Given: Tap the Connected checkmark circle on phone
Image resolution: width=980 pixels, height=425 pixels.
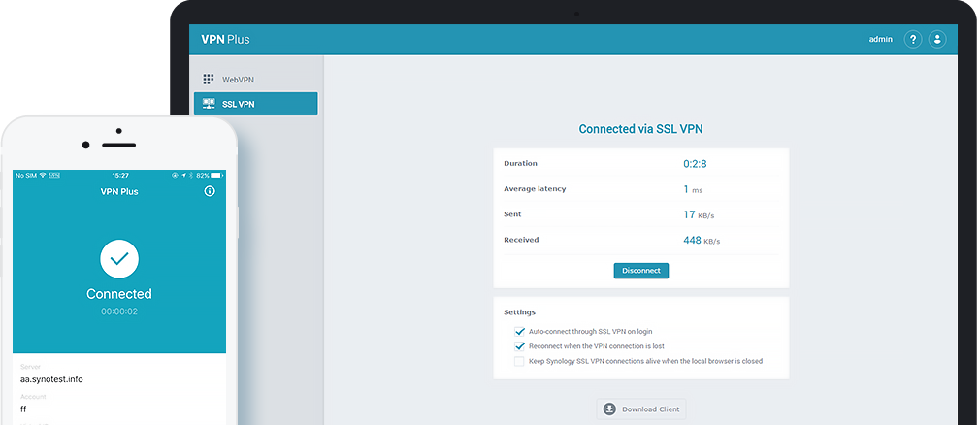Looking at the screenshot, I should click(119, 259).
